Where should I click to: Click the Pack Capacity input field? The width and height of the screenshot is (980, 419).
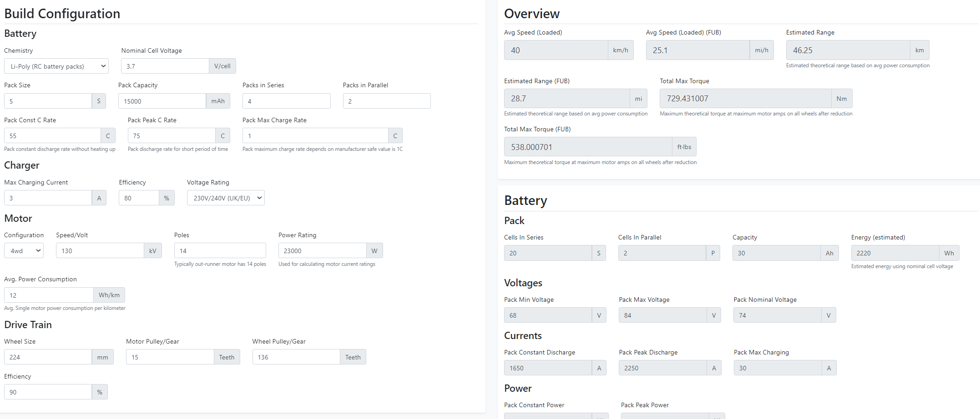coord(162,101)
